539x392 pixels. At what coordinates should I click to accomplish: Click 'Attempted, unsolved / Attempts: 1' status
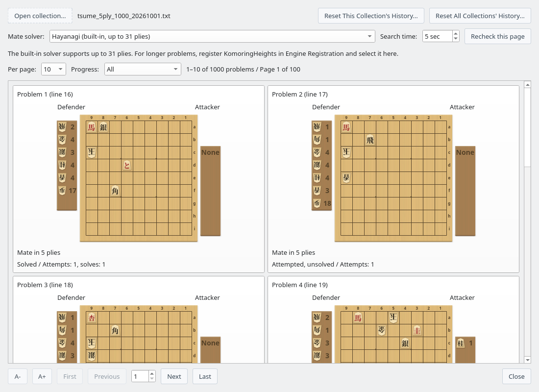click(x=323, y=265)
